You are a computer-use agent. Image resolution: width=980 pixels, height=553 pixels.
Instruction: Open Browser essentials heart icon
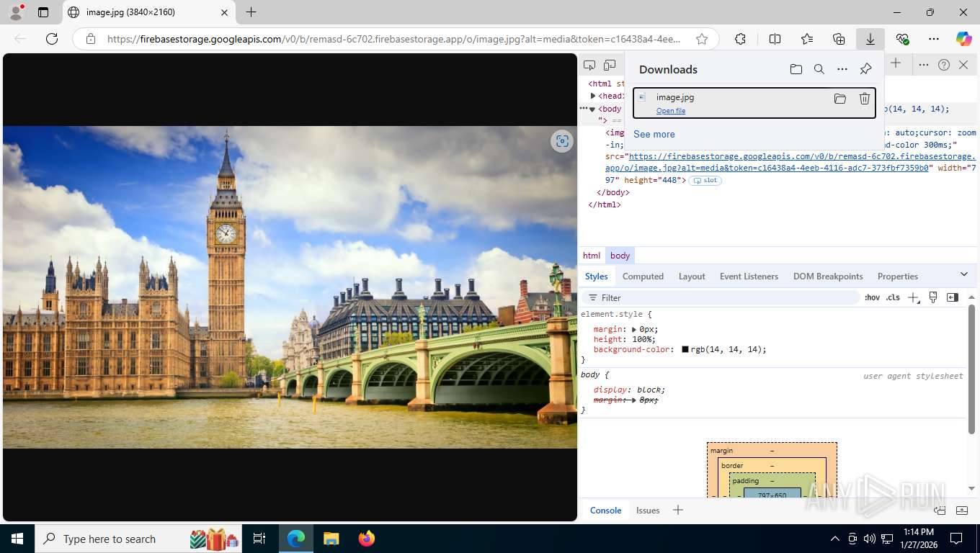902,39
